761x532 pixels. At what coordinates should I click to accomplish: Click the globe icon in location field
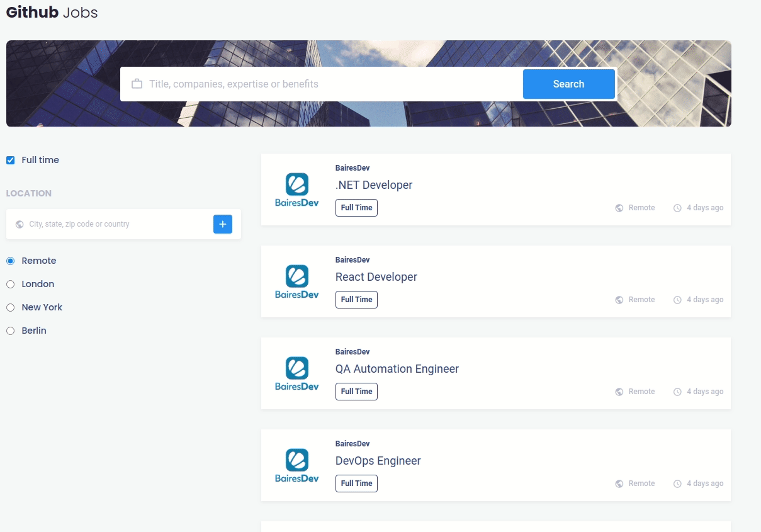pos(20,224)
